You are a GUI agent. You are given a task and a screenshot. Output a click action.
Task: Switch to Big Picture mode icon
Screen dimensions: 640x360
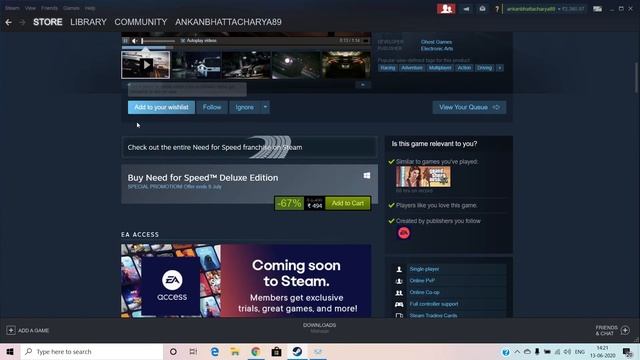tap(597, 9)
